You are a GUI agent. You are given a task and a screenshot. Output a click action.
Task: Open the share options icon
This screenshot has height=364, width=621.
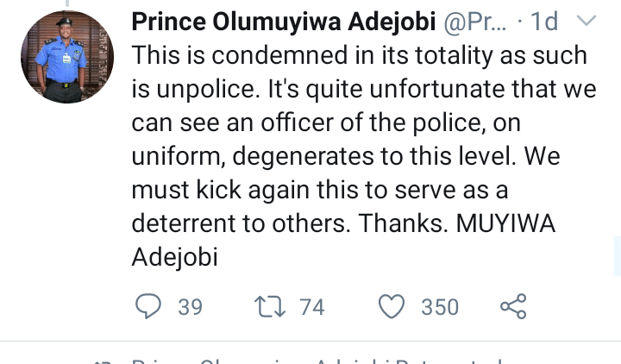tap(513, 306)
